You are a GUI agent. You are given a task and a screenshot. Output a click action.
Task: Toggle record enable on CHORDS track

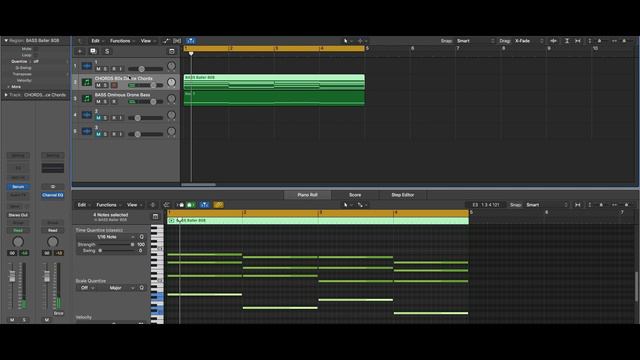pyautogui.click(x=114, y=85)
